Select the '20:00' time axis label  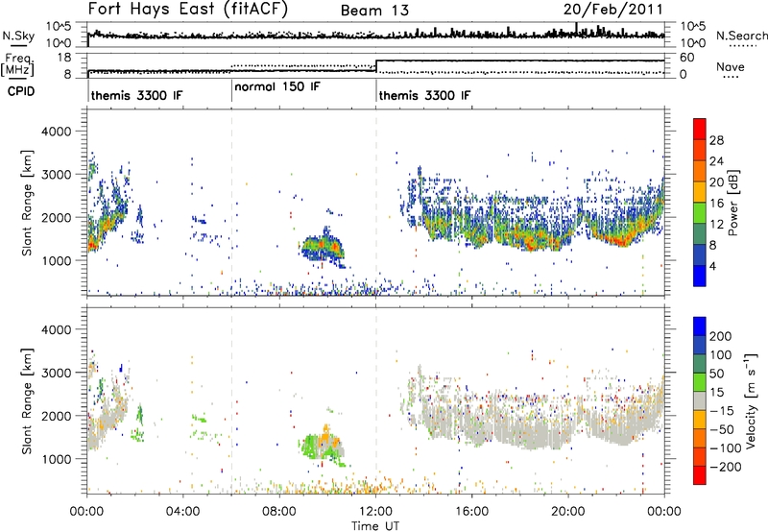coord(567,512)
